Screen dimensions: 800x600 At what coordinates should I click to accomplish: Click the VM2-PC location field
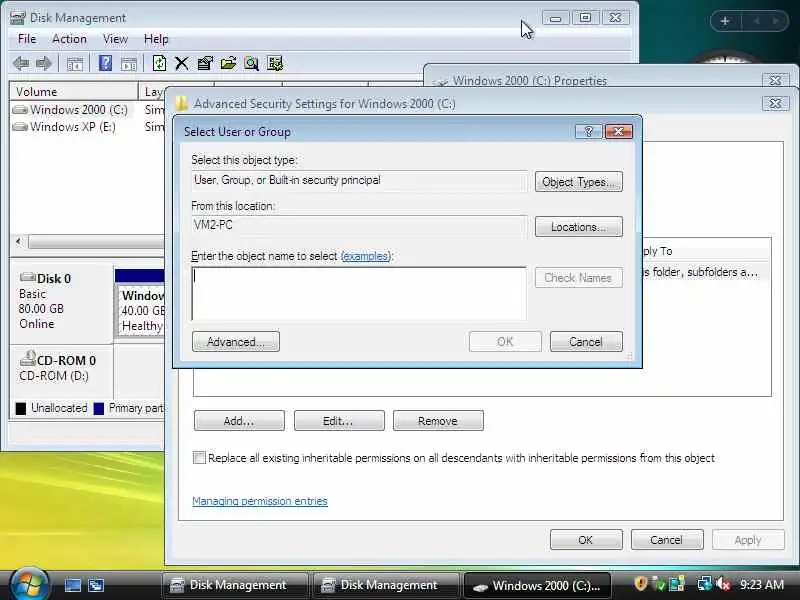coord(359,225)
